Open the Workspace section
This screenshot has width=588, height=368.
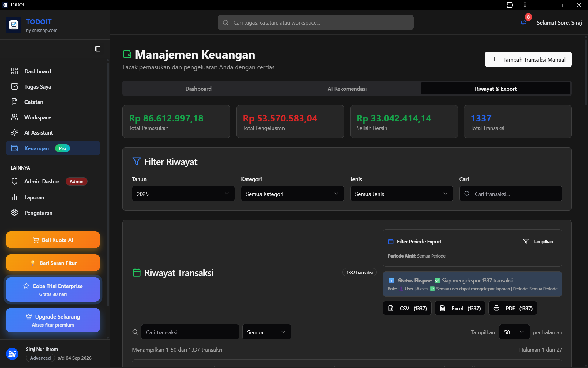pos(38,117)
